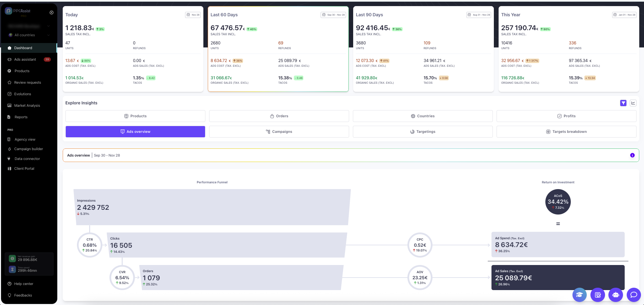Open the Help center link
The width and height of the screenshot is (644, 305).
(24, 284)
